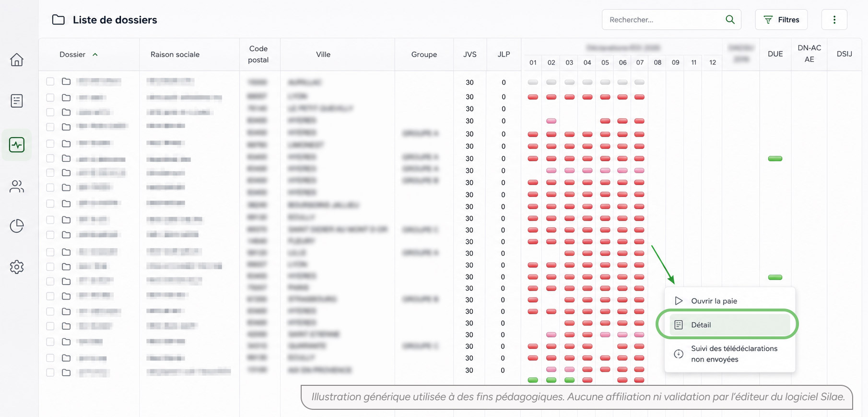Open the pie chart reports icon
The image size is (868, 417).
coord(17,226)
